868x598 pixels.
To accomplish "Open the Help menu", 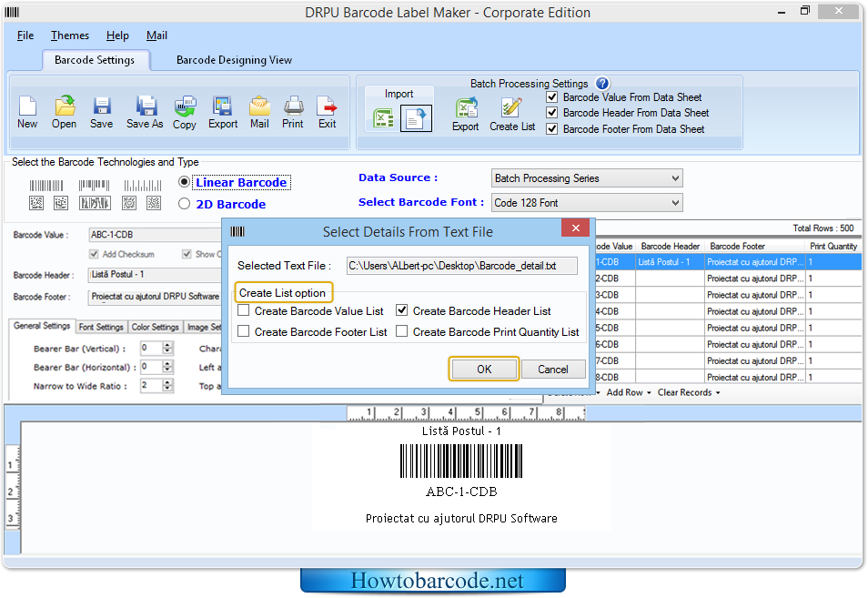I will click(117, 35).
